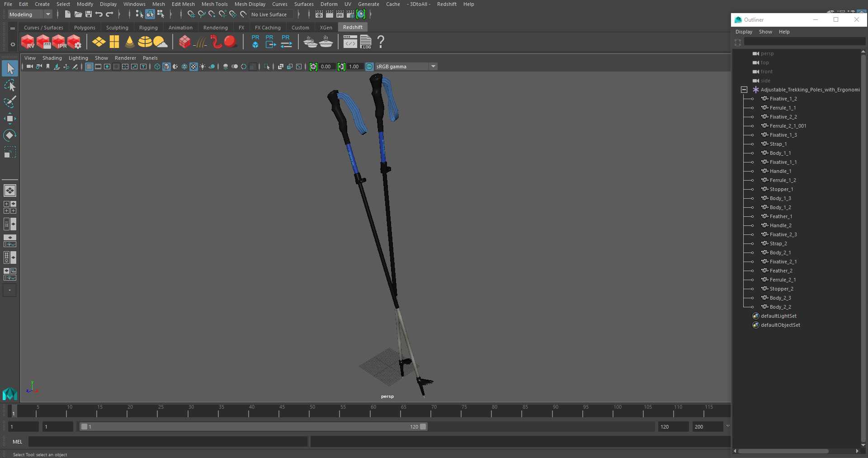Toggle viewport grid display button
The image size is (868, 458).
click(x=89, y=67)
